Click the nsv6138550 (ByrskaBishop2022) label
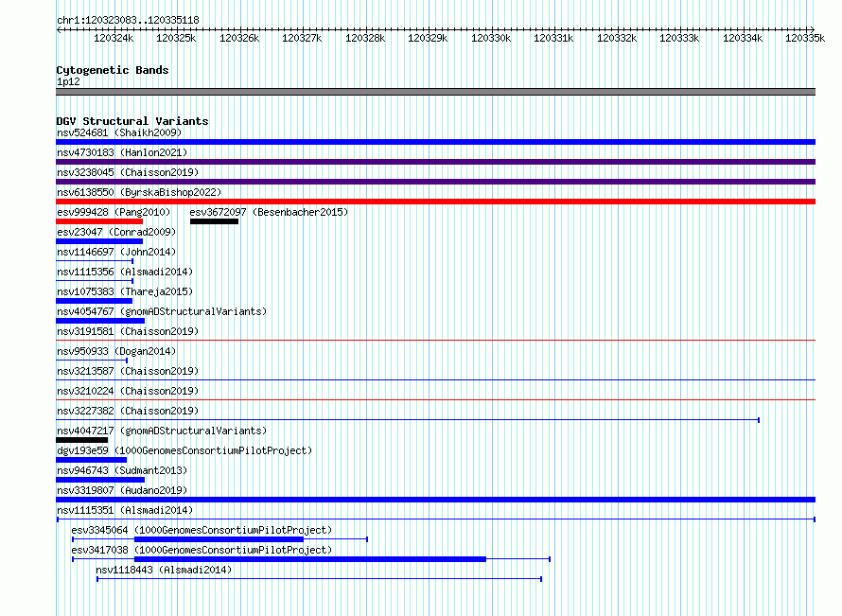Screen dimensions: 842x616 139,192
